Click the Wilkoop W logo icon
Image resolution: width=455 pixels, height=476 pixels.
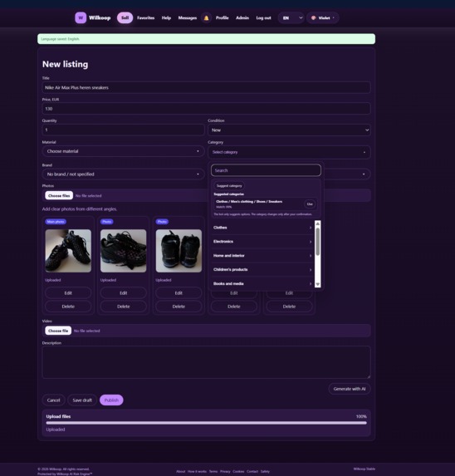pyautogui.click(x=81, y=18)
